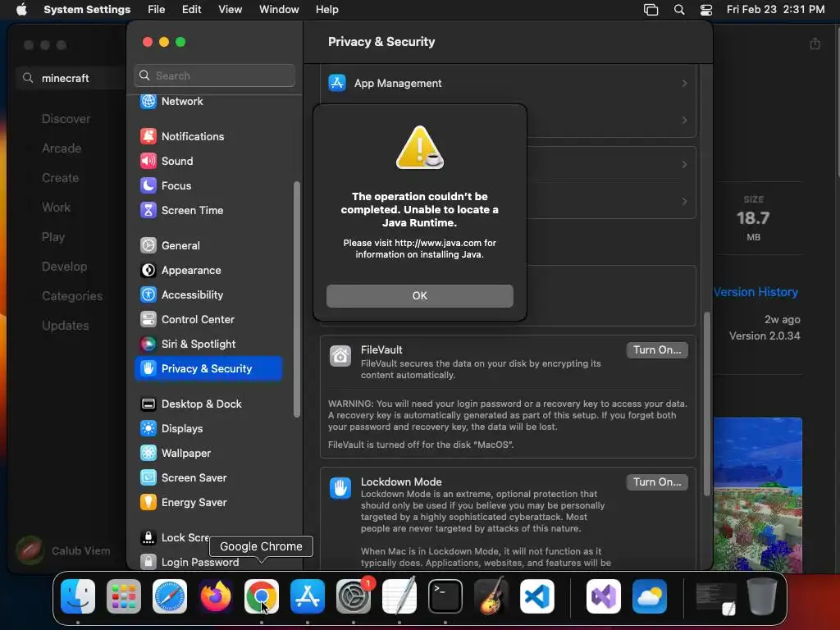Launch Visual Studio Code from Dock

(537, 596)
